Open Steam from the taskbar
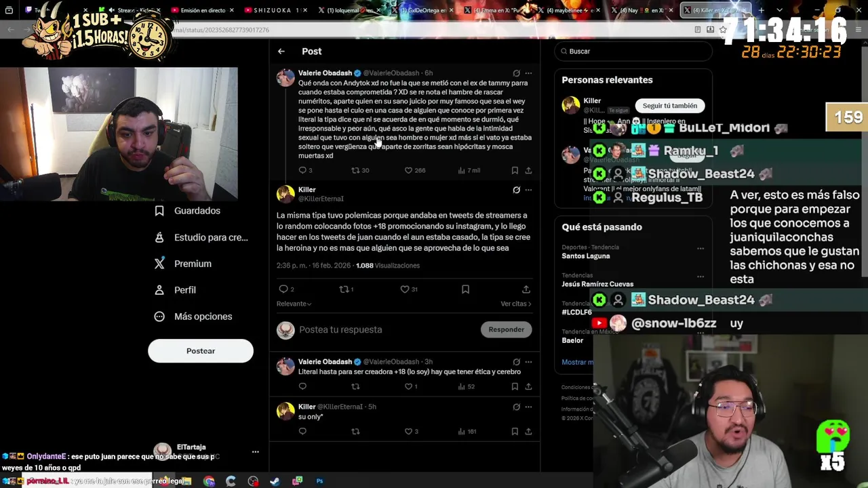This screenshot has height=488, width=868. click(275, 481)
